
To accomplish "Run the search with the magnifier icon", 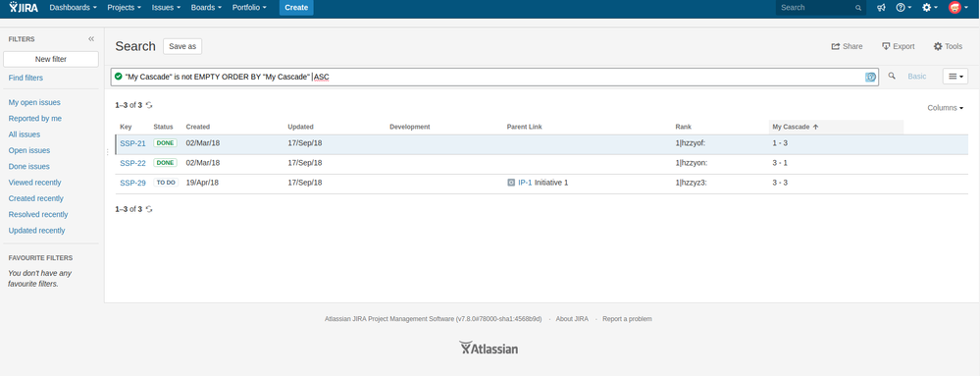I will pos(892,76).
